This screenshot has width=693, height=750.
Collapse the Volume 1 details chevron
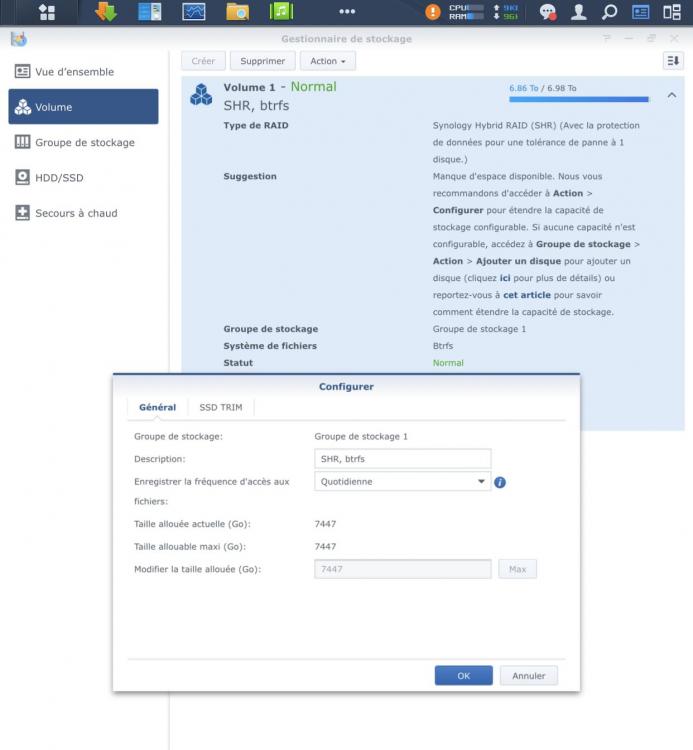671,95
